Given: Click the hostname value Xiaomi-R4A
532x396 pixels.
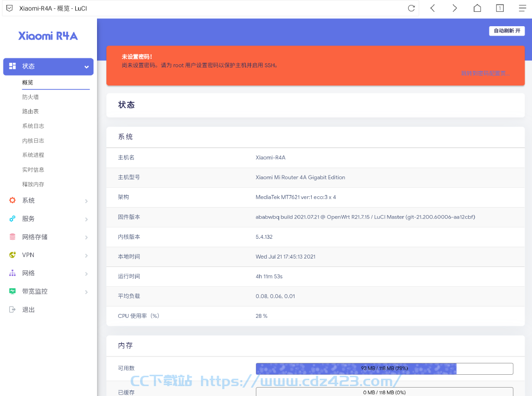Looking at the screenshot, I should (270, 157).
